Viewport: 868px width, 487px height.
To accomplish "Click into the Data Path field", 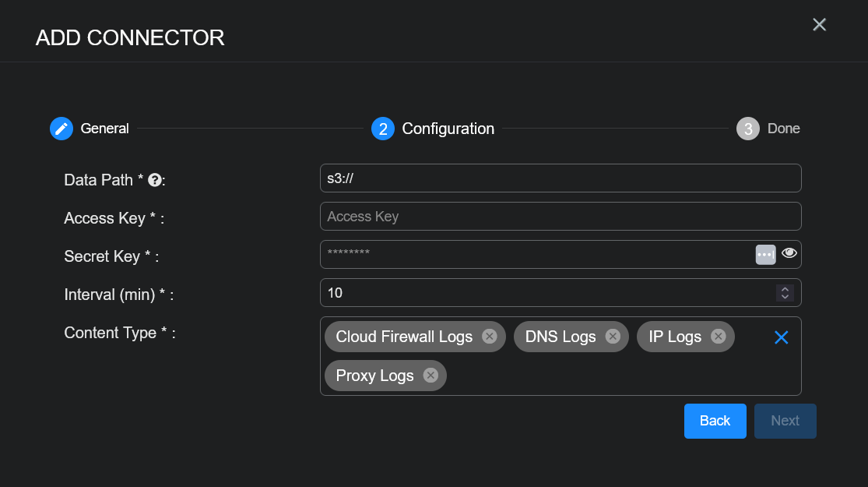I will coord(561,178).
